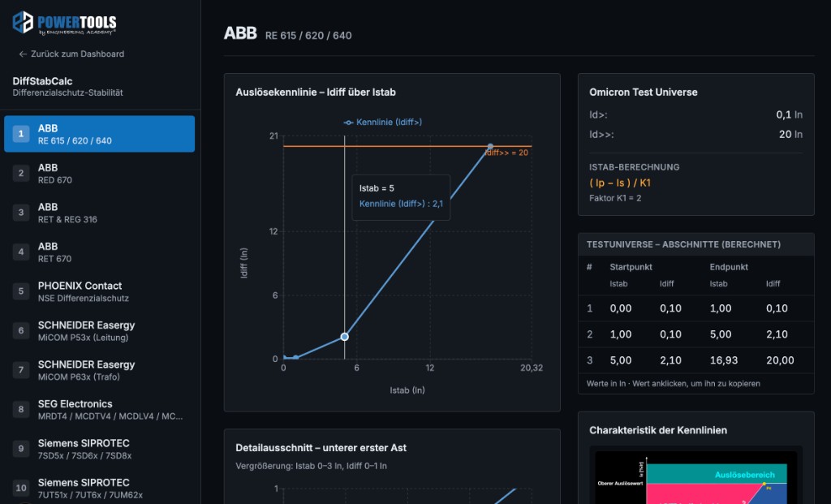The width and height of the screenshot is (831, 504).
Task: Copy row 3 Endpunkt Istab value 16,93
Action: click(x=723, y=360)
